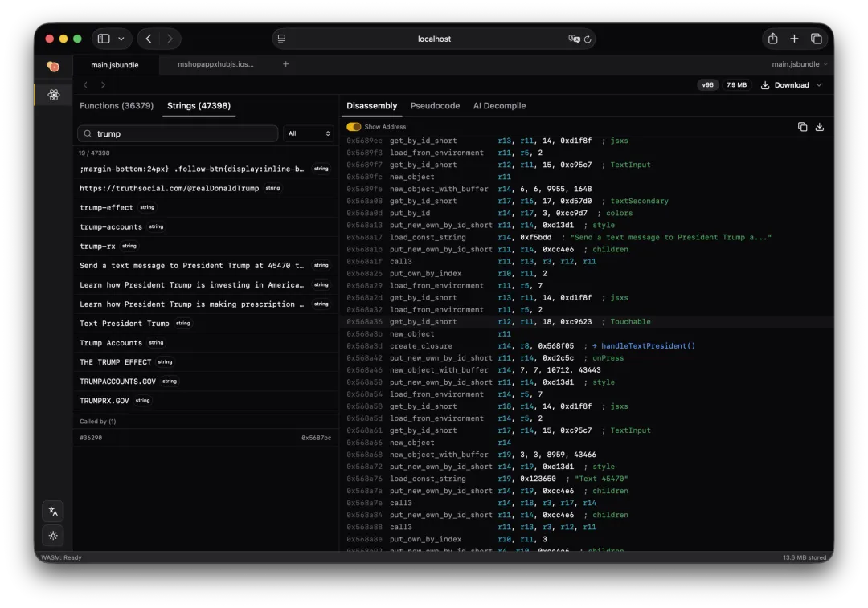Open the main.jsbundle file selector dropdown
Screen dimensions: 868x608
[800, 64]
